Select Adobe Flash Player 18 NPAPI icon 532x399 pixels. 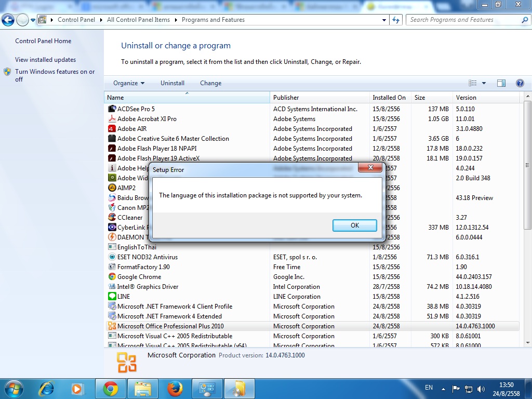pos(112,148)
